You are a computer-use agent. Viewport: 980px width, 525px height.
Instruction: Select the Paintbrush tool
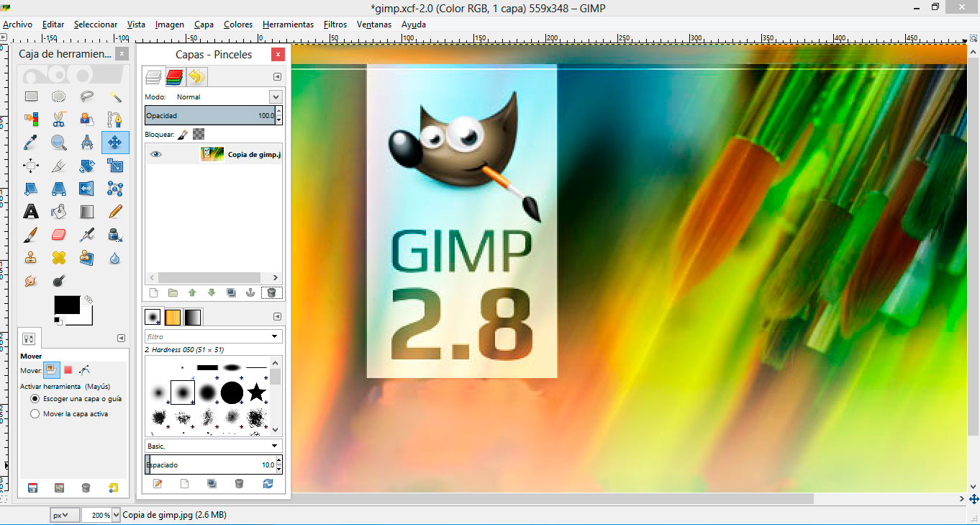31,235
